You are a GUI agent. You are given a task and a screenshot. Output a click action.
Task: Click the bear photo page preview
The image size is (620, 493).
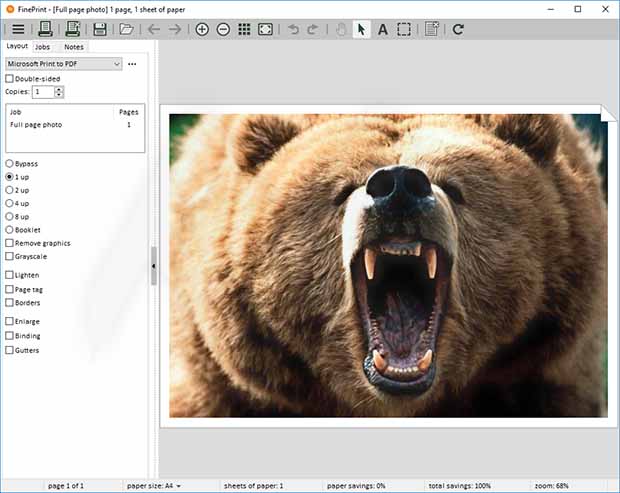tap(388, 266)
